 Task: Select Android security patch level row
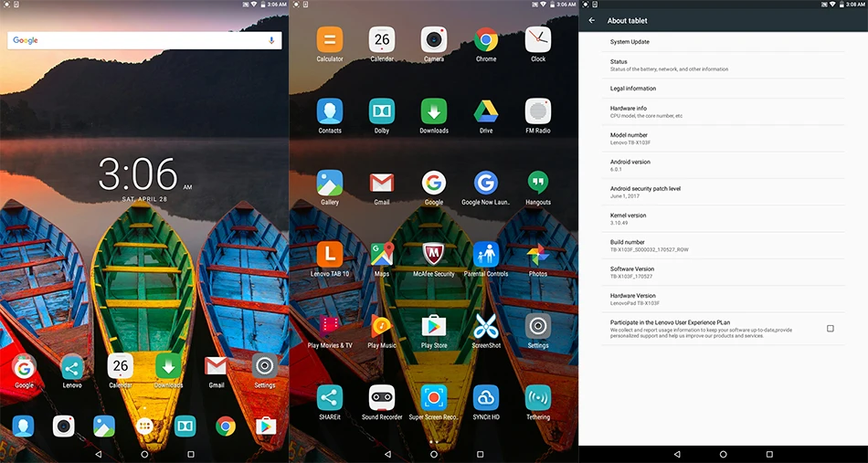pyautogui.click(x=723, y=192)
